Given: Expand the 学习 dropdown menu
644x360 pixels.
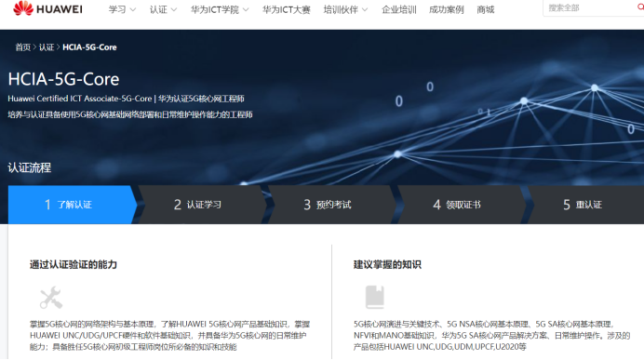Looking at the screenshot, I should (122, 9).
